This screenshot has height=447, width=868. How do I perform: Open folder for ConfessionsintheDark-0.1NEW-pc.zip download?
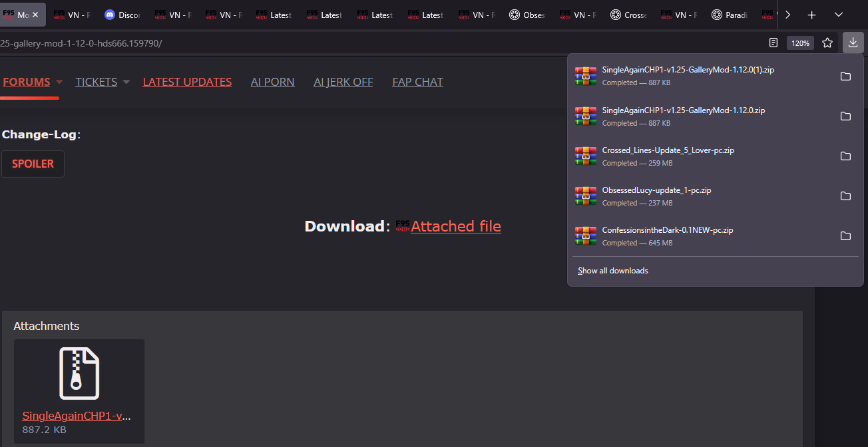[x=845, y=236]
